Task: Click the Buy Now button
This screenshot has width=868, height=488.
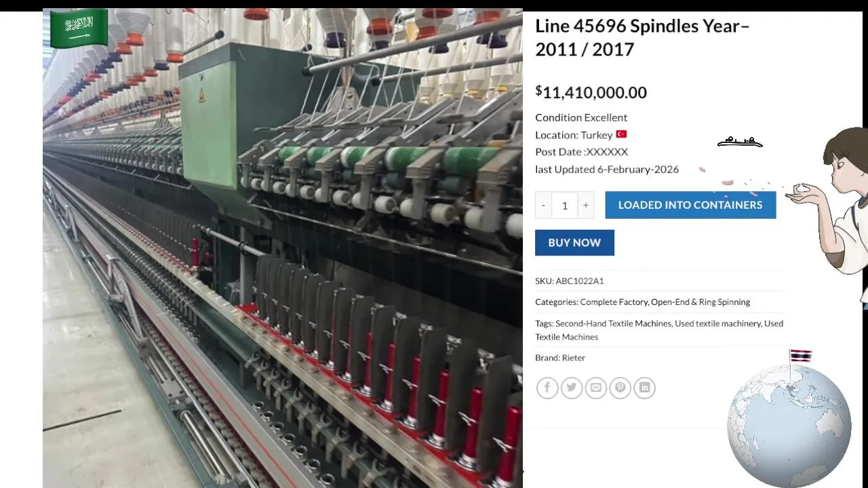Action: pyautogui.click(x=574, y=243)
